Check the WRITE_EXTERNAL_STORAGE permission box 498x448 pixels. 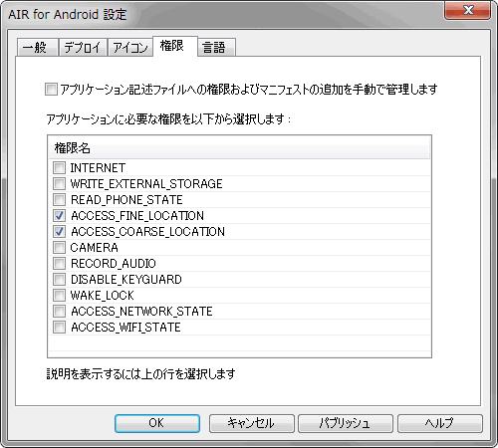pos(59,184)
